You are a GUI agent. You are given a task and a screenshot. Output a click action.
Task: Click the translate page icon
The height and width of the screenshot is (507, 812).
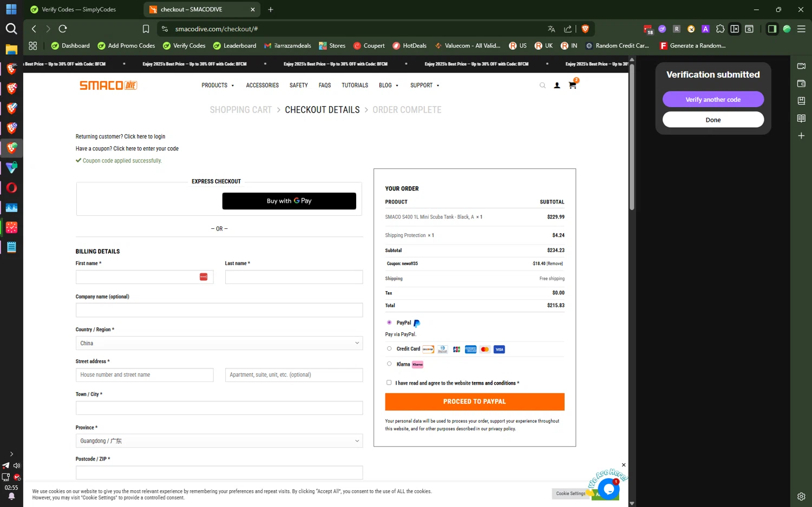click(x=551, y=29)
